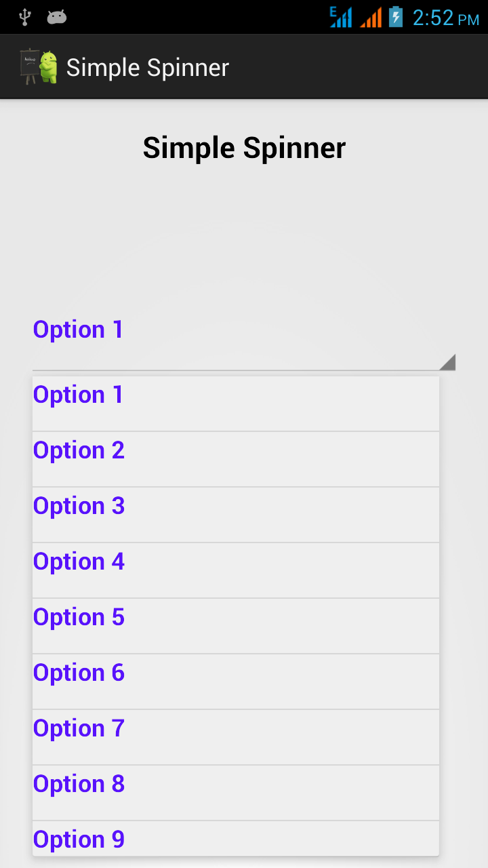
Task: Open the spinner dropdown arrow
Action: click(x=448, y=362)
